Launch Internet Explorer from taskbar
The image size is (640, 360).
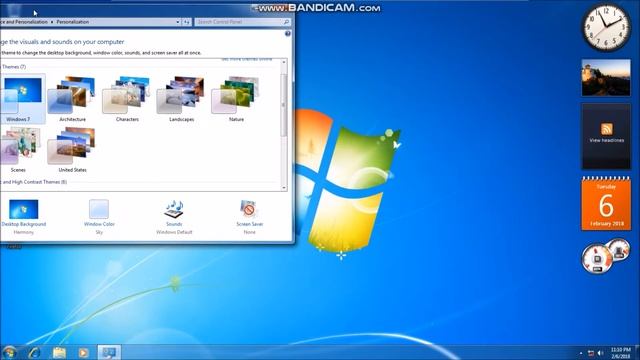[34, 352]
